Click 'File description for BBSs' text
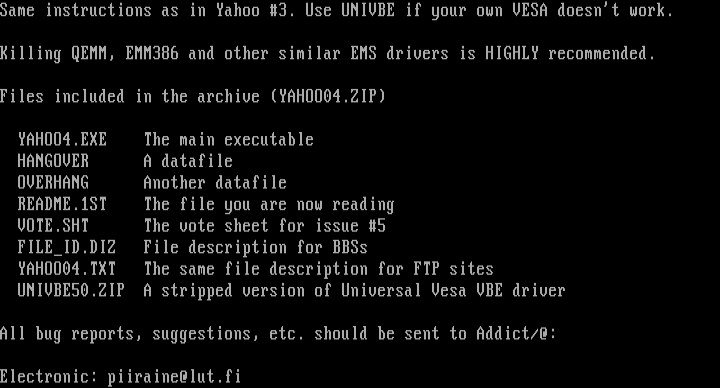This screenshot has width=720, height=388. [256, 247]
